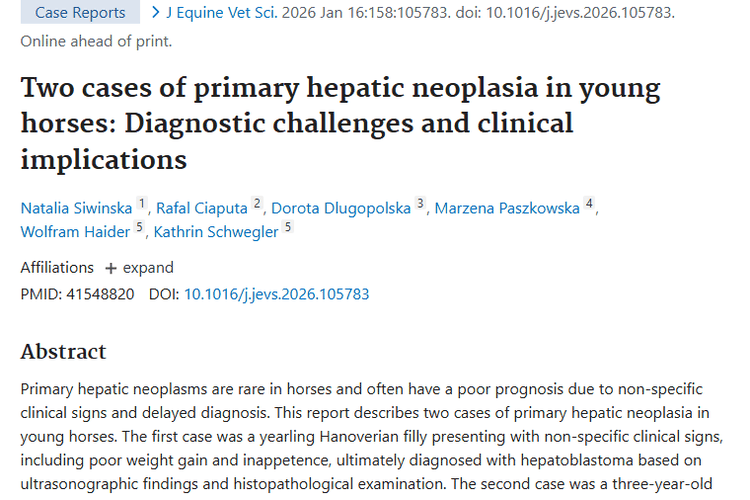Show affiliation 2 superscript beside Ciaputa
Image resolution: width=750 pixels, height=500 pixels.
[257, 204]
